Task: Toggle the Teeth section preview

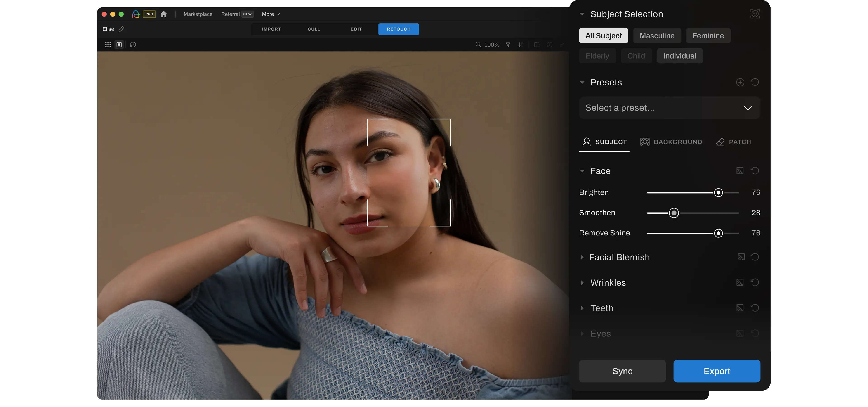Action: click(740, 308)
